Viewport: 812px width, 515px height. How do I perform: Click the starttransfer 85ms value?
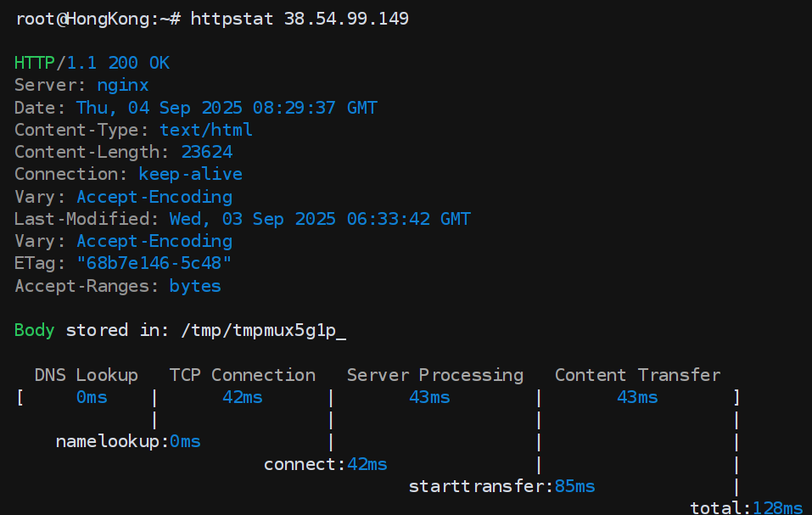tap(574, 486)
